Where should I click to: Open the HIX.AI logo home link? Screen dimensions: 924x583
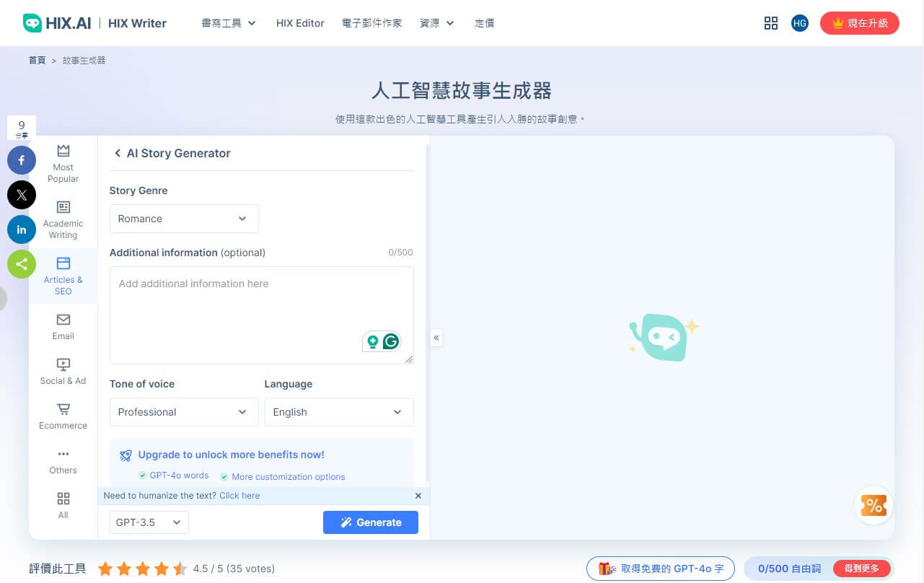pyautogui.click(x=57, y=23)
